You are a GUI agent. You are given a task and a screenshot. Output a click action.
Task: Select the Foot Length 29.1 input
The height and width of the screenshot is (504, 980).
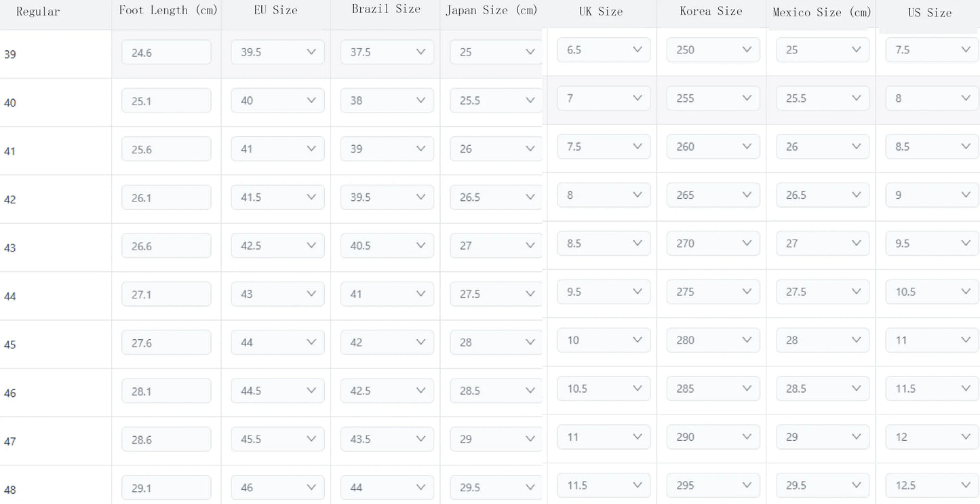coord(166,488)
